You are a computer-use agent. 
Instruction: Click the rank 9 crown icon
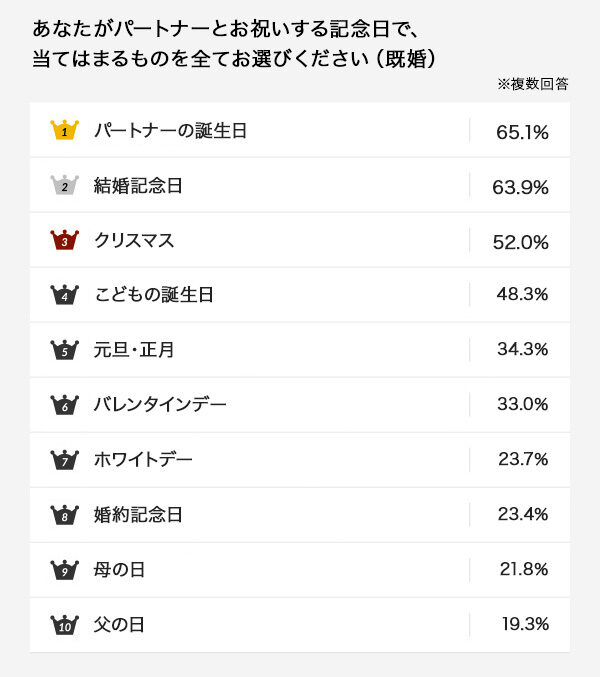pos(64,570)
